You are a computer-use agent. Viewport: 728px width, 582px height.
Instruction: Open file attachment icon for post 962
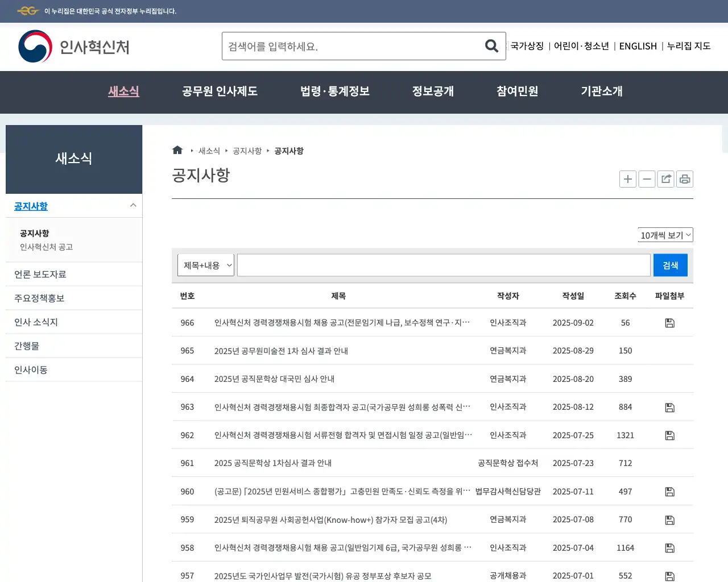[670, 435]
